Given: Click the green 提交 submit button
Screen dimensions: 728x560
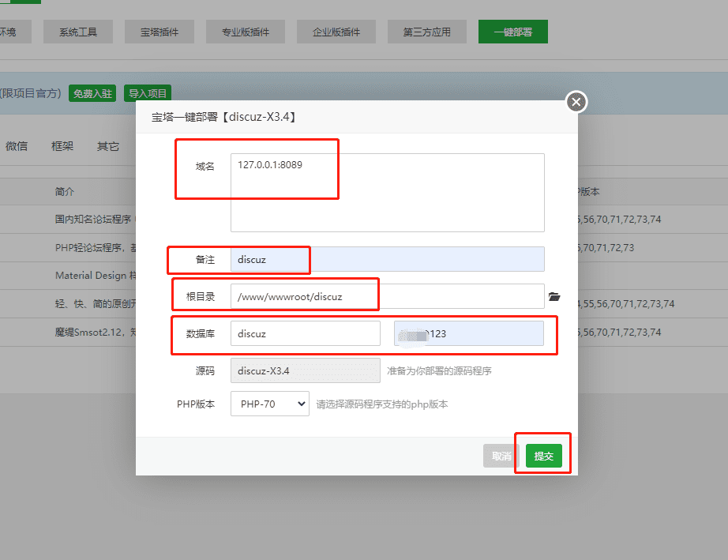Looking at the screenshot, I should coord(543,456).
